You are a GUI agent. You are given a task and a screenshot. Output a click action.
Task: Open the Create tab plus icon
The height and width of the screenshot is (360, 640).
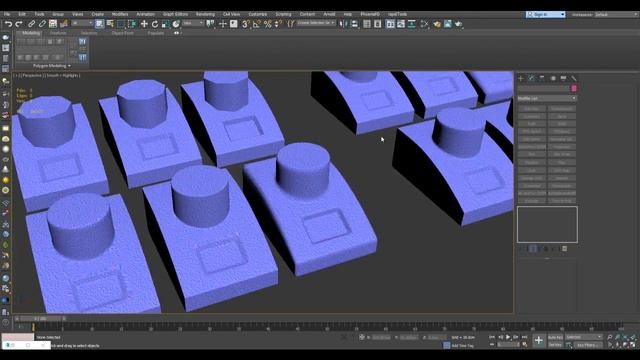521,78
